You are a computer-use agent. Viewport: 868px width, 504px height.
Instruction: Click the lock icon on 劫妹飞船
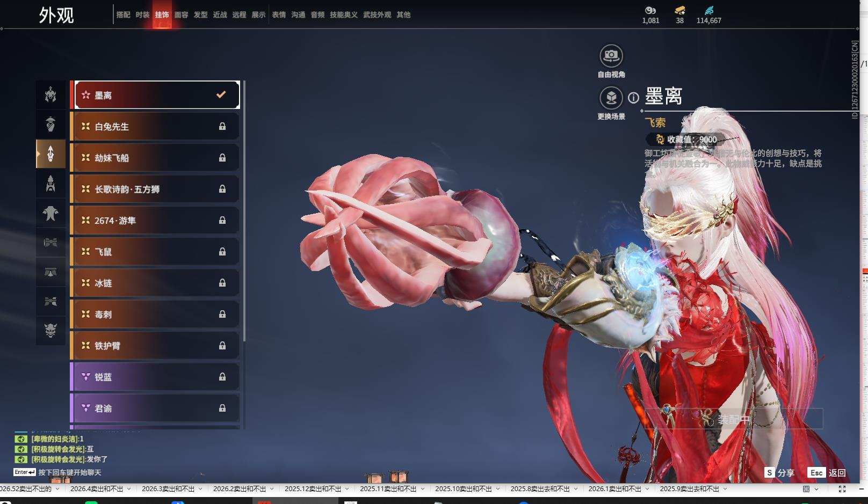pos(222,158)
